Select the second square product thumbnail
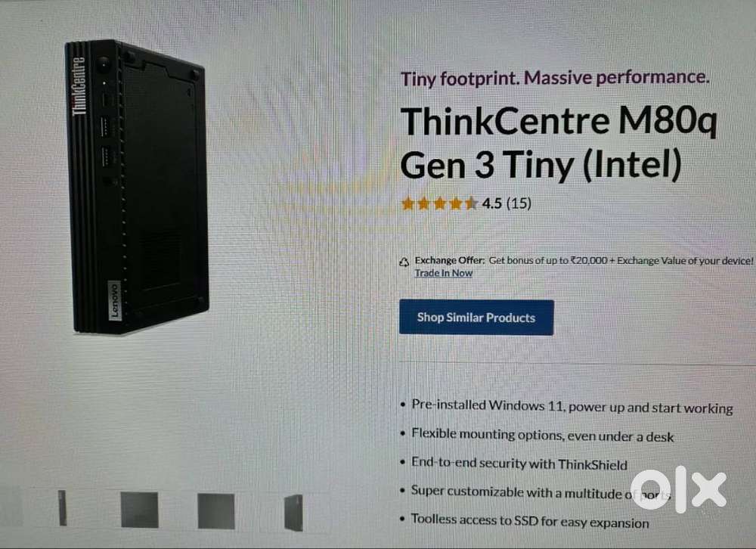The height and width of the screenshot is (549, 756). click(x=139, y=510)
